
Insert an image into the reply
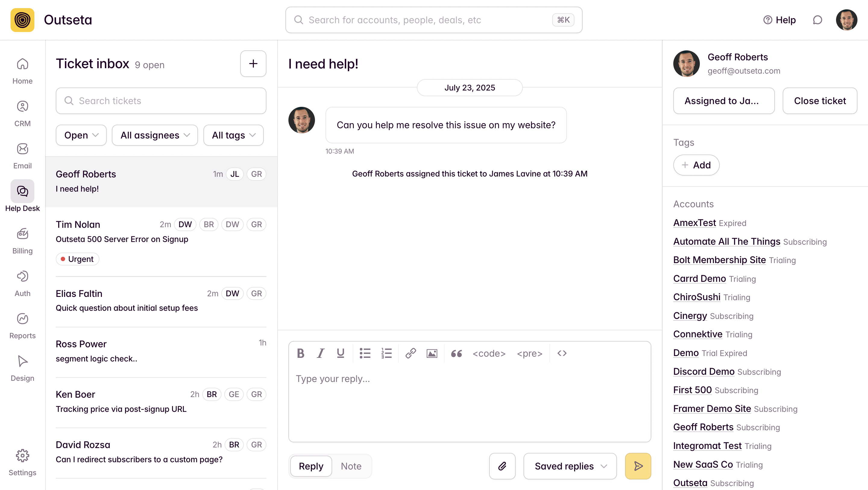click(432, 353)
